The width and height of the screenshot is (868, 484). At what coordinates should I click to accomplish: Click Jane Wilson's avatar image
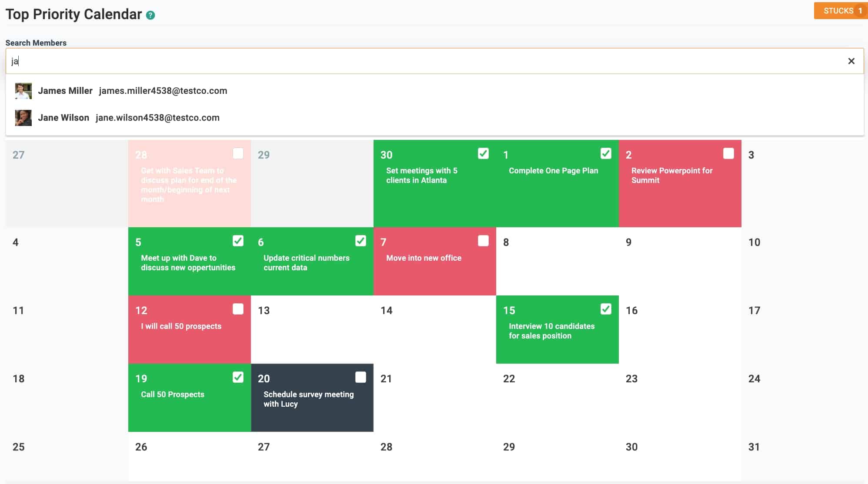(24, 117)
